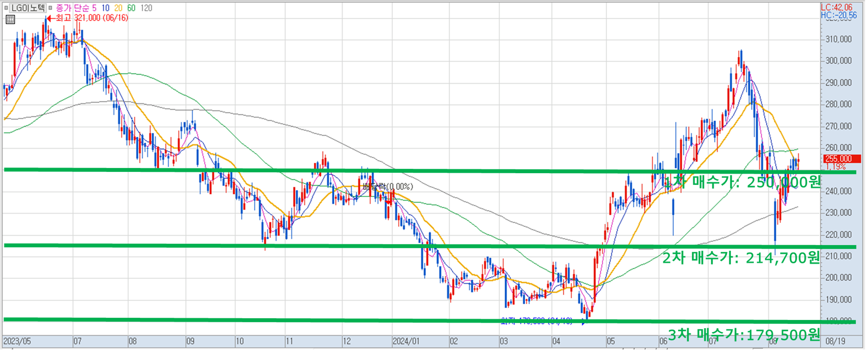Click the 배당락(0.00%) ex-dividend label

389,187
